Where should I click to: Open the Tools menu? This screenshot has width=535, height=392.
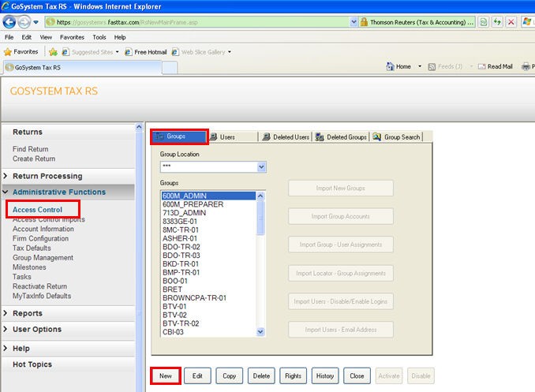[x=99, y=37]
